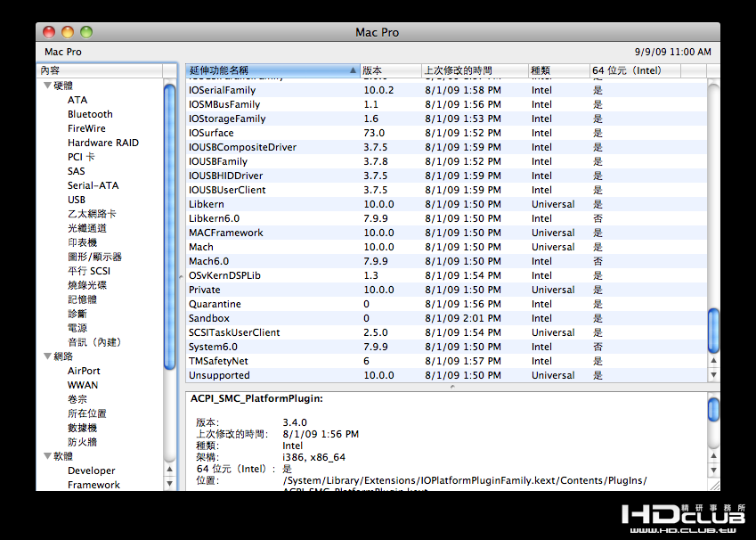The height and width of the screenshot is (540, 756).
Task: Click the sidebar scrollbar thumb
Action: pyautogui.click(x=170, y=227)
